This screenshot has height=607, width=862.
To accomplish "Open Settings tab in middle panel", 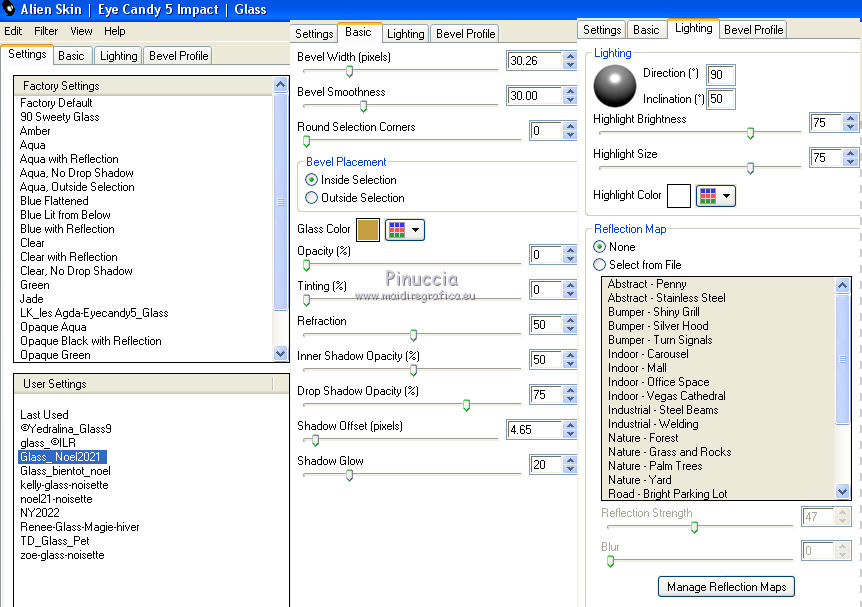I will pos(314,34).
